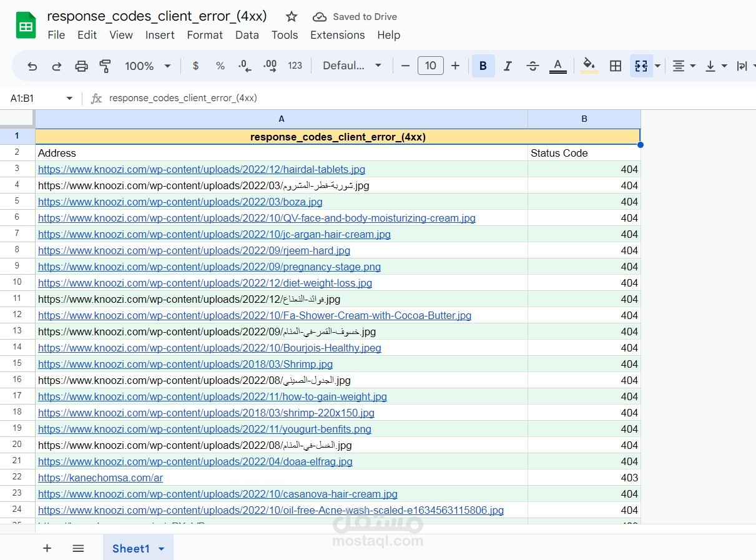Toggle italic formatting
The height and width of the screenshot is (560, 756).
click(x=508, y=66)
